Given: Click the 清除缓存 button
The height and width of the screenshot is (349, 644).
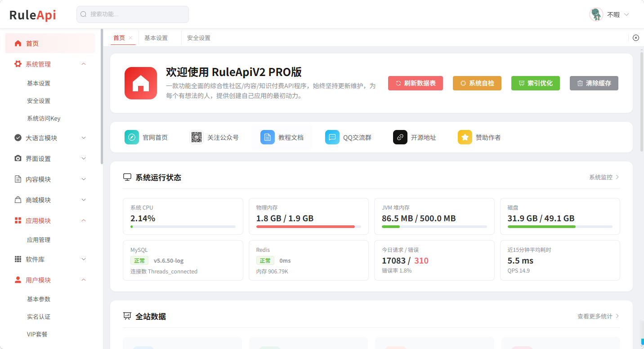Looking at the screenshot, I should 594,83.
